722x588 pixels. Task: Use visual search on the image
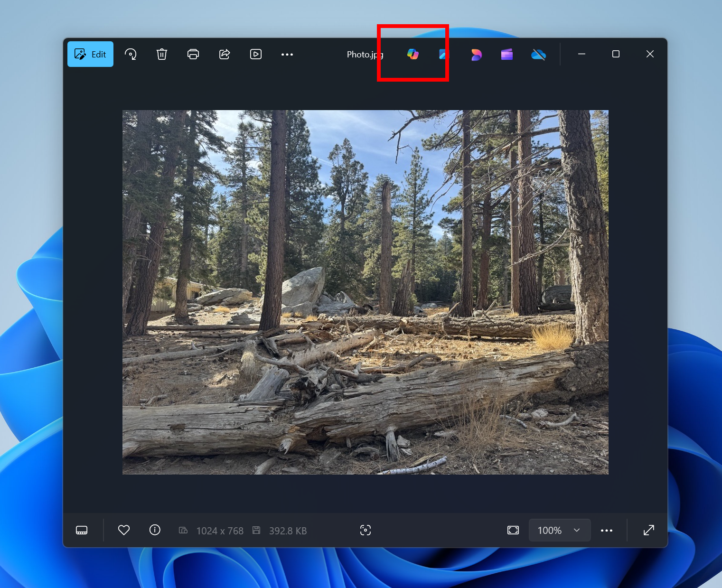365,530
